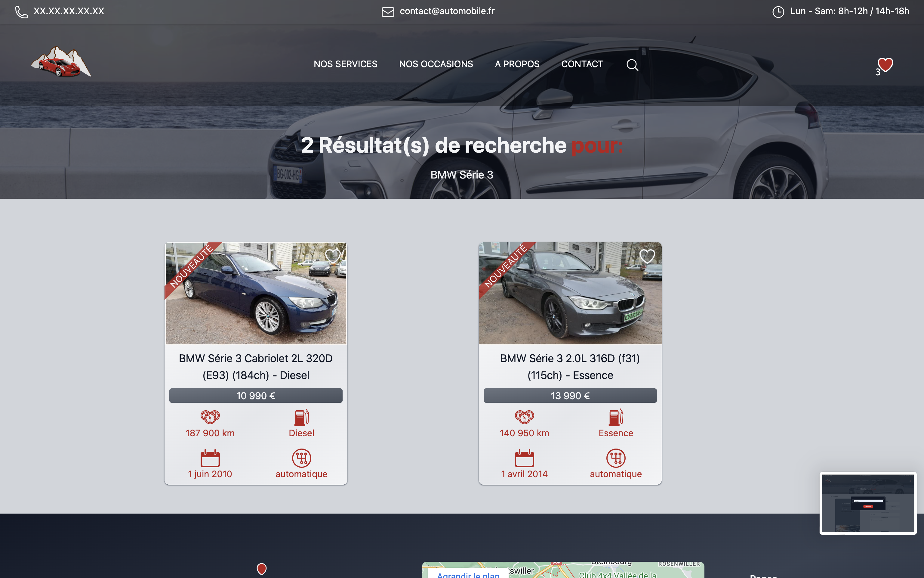Viewport: 924px width, 578px height.
Task: Click the fuel pump icon above Diesel
Action: point(302,417)
